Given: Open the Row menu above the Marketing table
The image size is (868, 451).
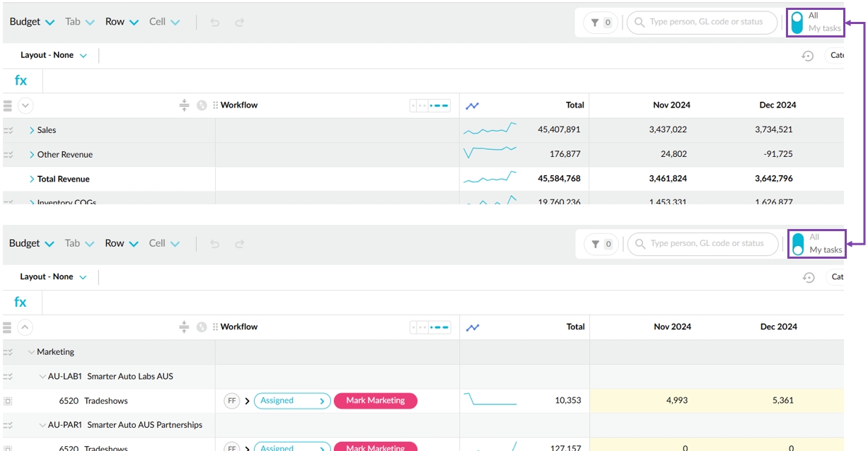Looking at the screenshot, I should pos(122,243).
